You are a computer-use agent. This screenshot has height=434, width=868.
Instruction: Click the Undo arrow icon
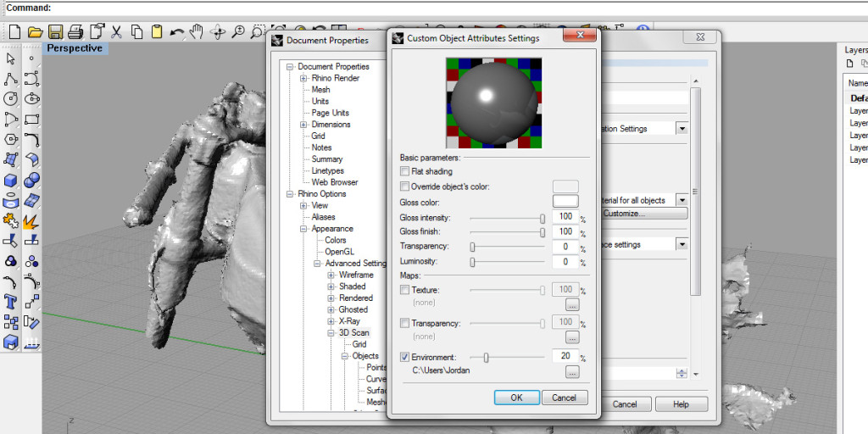click(x=177, y=32)
